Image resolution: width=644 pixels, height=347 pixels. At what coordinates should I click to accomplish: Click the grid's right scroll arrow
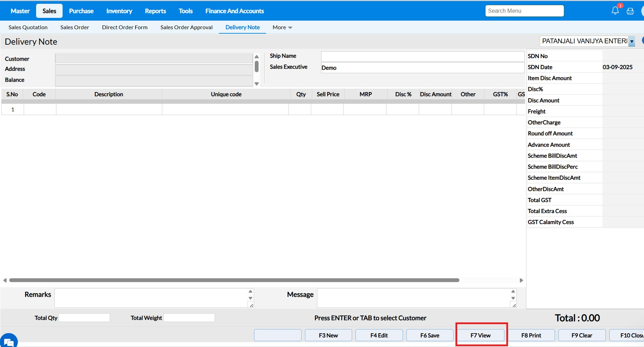coord(521,280)
